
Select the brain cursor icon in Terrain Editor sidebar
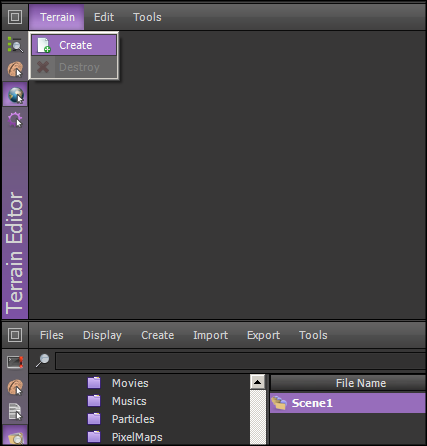tap(15, 69)
